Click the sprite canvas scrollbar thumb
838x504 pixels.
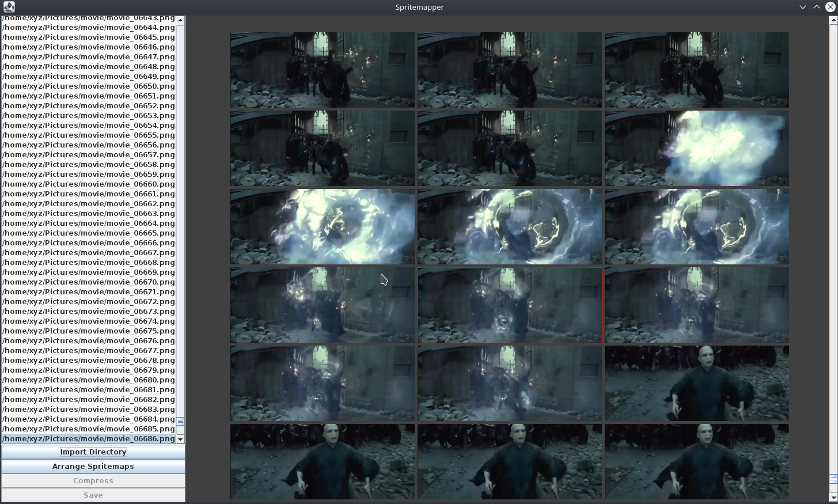click(833, 479)
